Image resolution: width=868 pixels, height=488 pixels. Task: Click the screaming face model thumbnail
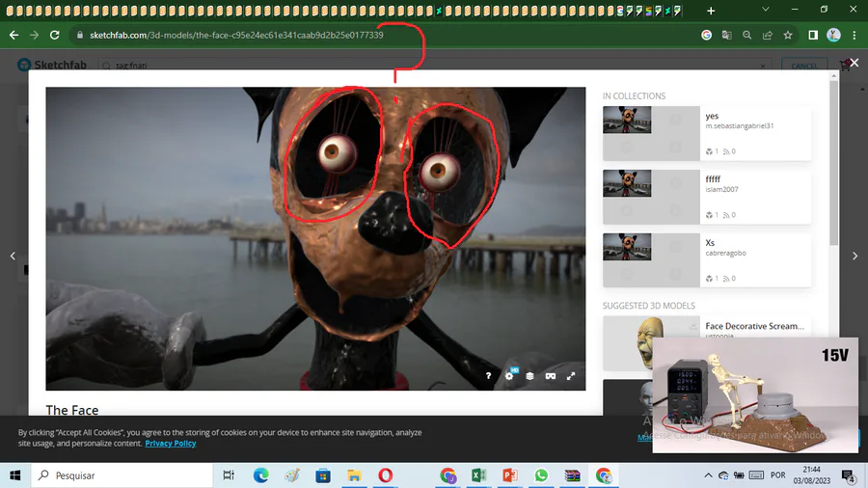649,343
